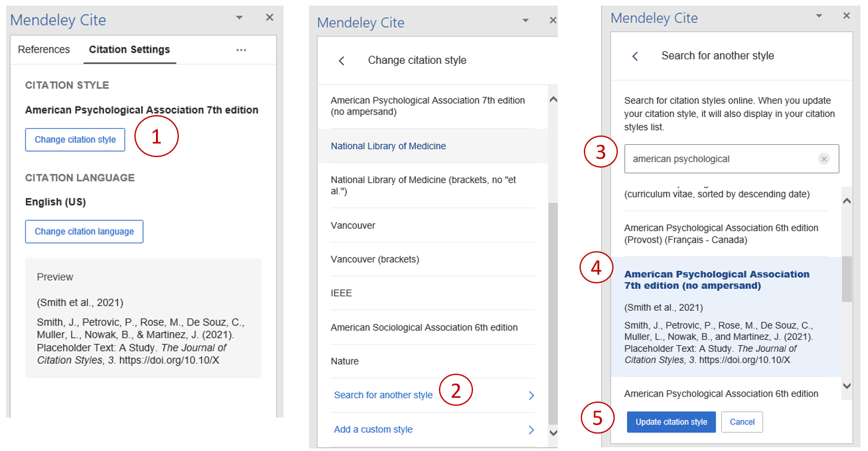Click the search results scrollbar thumb

pyautogui.click(x=847, y=280)
